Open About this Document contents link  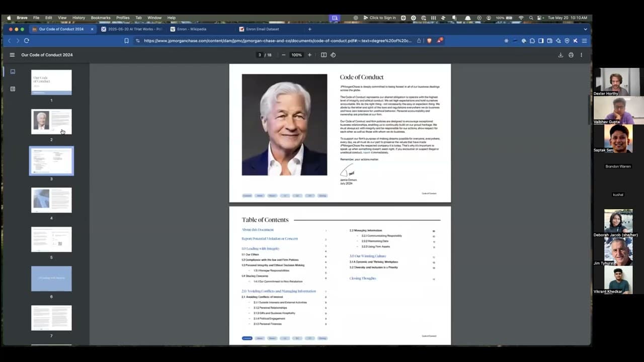[x=258, y=230]
